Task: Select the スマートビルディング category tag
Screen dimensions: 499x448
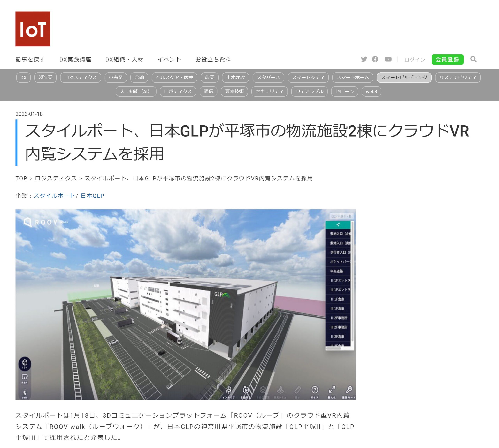Action: tap(404, 78)
